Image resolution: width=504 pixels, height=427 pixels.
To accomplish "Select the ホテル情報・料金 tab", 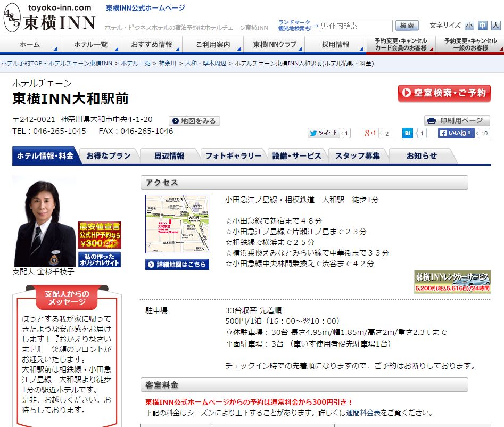I will [45, 156].
